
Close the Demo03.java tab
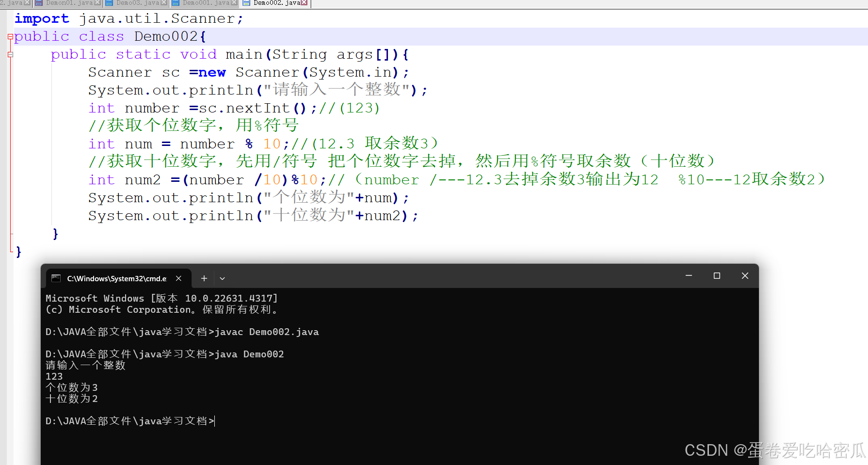coord(164,3)
